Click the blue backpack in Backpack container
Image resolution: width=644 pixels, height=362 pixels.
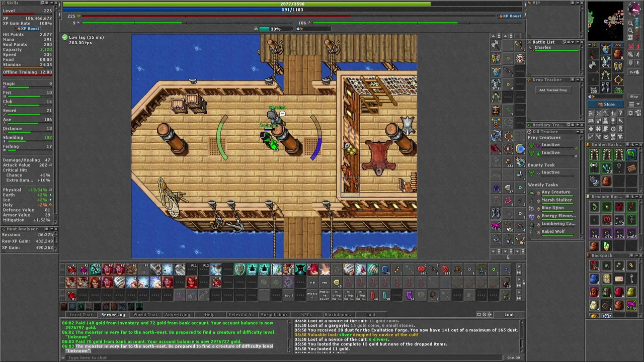coord(594,279)
